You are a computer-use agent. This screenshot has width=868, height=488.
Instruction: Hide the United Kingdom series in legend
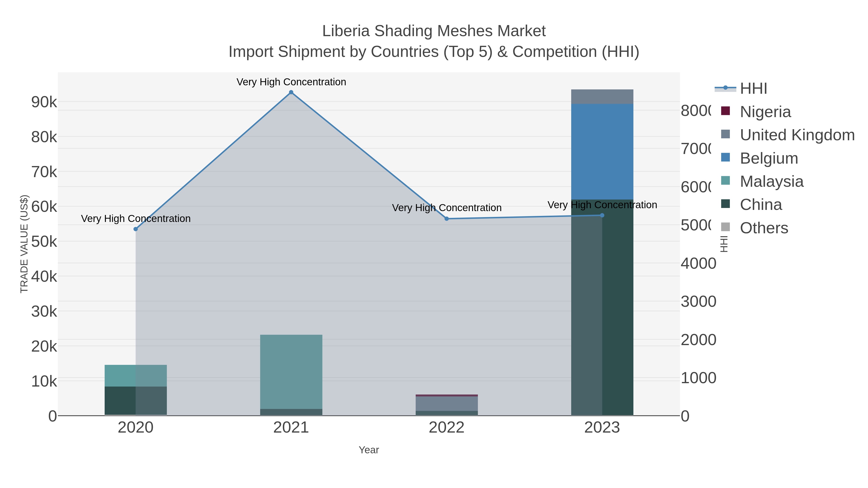tap(787, 135)
